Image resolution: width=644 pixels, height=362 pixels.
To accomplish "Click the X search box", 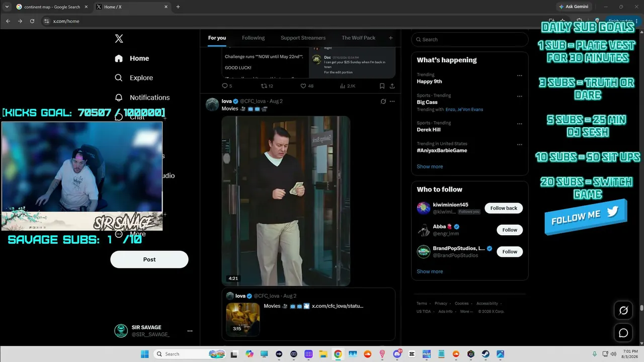I will click(470, 39).
